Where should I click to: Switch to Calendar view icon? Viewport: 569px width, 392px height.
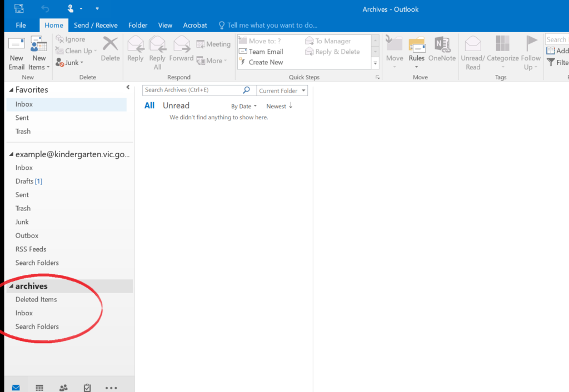39,388
